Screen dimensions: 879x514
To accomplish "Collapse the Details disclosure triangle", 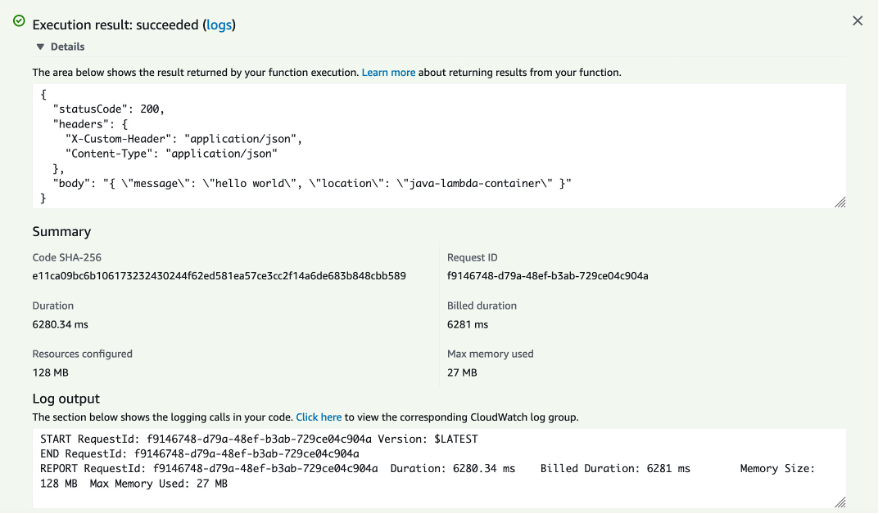I will tap(41, 47).
